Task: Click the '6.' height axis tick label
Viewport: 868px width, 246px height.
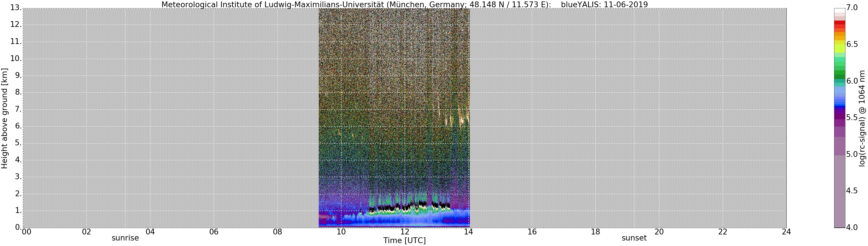Action: tap(18, 126)
